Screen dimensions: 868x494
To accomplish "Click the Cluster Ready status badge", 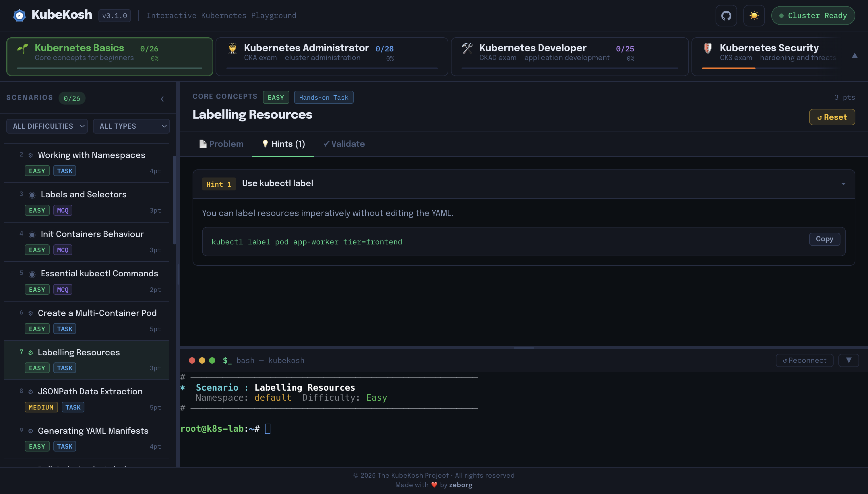I will pos(813,16).
